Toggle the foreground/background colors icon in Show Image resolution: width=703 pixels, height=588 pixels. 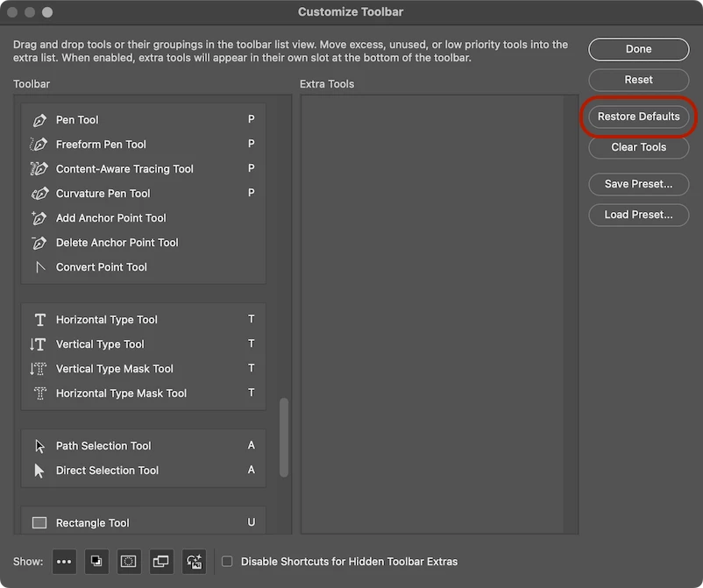(96, 562)
